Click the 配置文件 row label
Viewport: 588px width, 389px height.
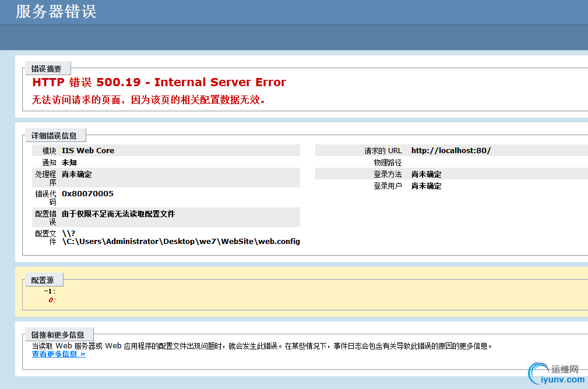pyautogui.click(x=46, y=238)
